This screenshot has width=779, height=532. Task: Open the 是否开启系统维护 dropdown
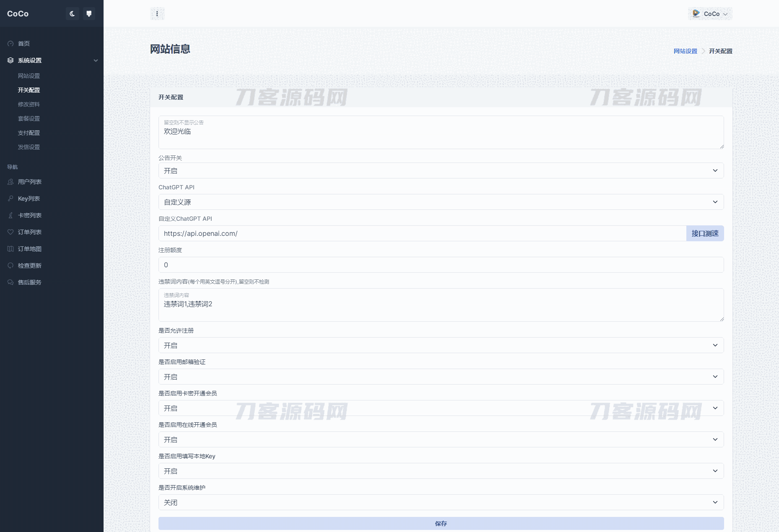(441, 502)
